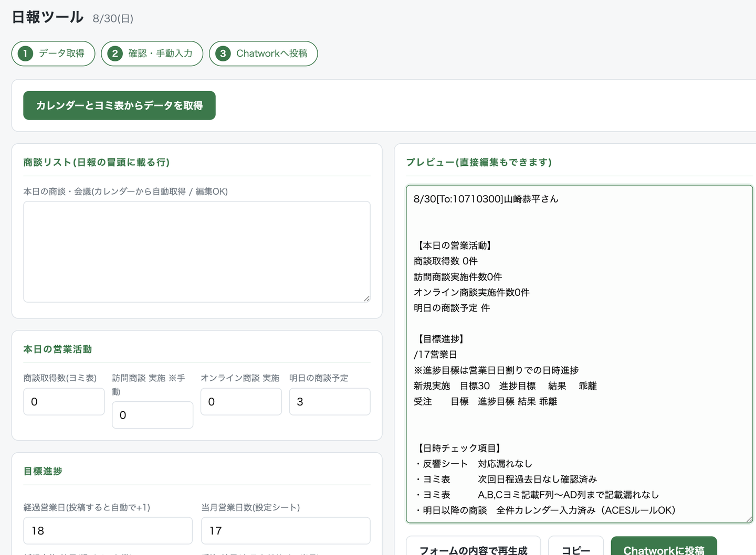This screenshot has width=756, height=555.
Task: Click preview line 明日の商談予定 件
Action: (451, 308)
